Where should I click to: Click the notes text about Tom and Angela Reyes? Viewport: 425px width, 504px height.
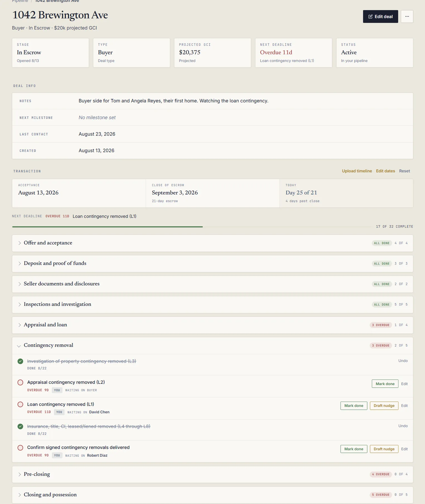173,101
